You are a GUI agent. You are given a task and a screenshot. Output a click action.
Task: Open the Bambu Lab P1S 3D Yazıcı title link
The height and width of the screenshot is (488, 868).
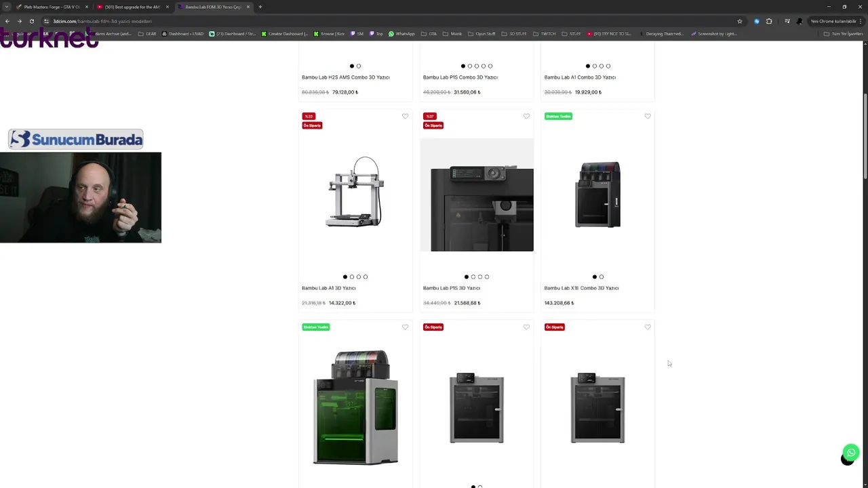coord(452,288)
